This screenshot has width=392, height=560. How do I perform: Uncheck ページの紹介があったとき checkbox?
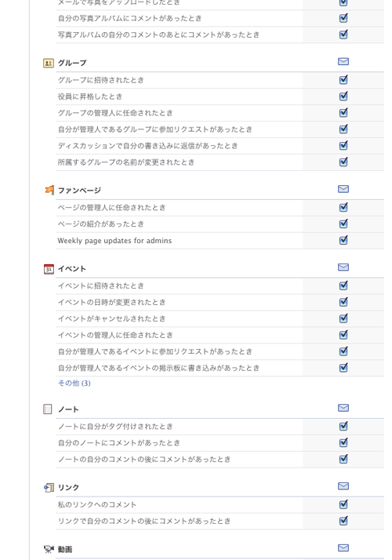343,224
